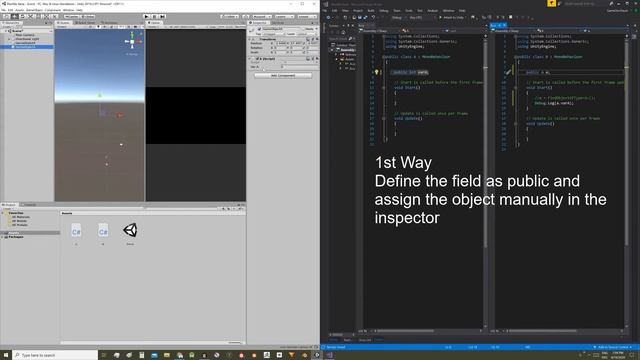This screenshot has height=360, width=640.
Task: Select Main Camera in the Hierarchy
Action: [25, 35]
